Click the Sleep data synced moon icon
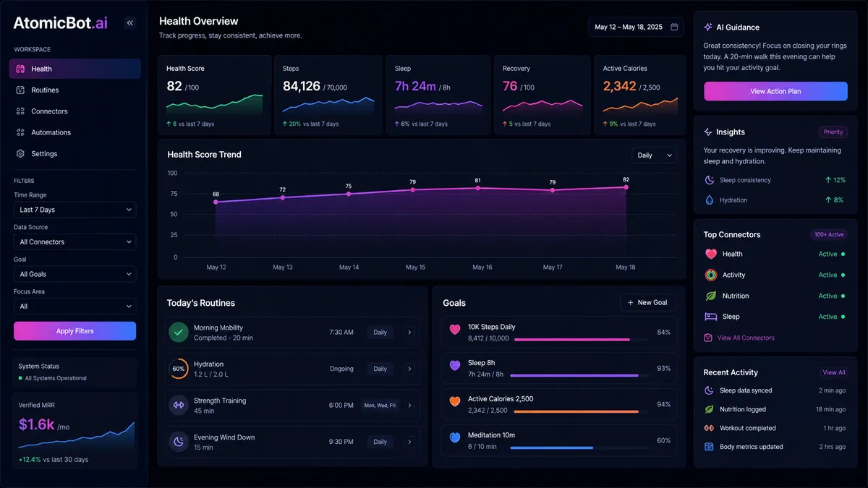 point(709,390)
